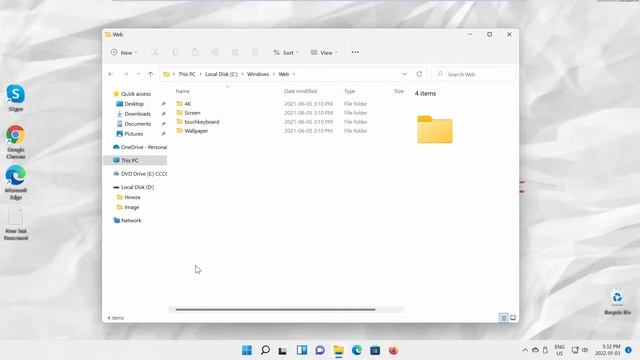Viewport: 640px width, 360px height.
Task: Click File Explorer taskbar icon
Action: click(x=338, y=350)
